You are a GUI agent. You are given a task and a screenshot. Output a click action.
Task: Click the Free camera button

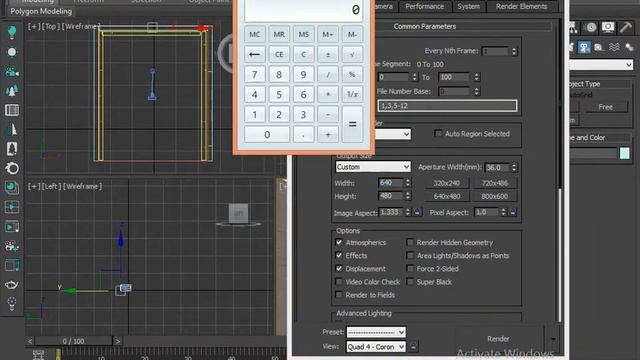tap(605, 107)
